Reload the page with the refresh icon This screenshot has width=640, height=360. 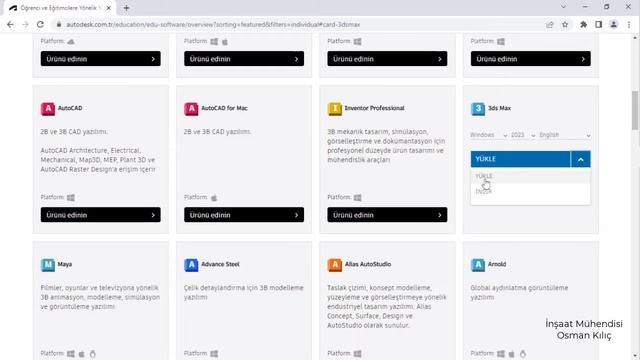tap(40, 24)
